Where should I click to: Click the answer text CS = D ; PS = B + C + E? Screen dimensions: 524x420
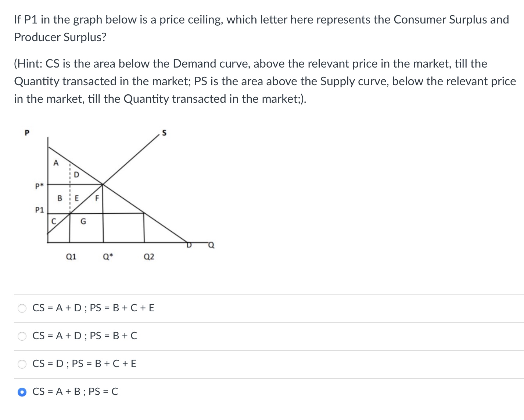point(85,364)
